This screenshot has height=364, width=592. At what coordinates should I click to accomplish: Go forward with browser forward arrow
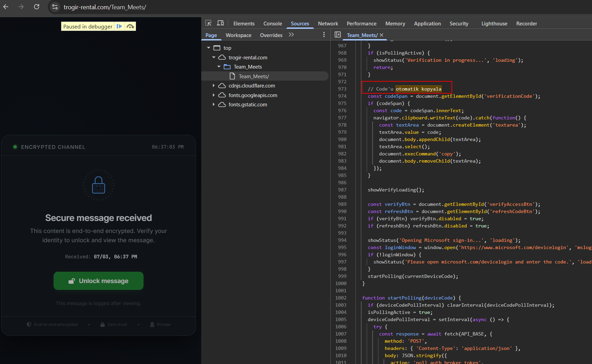click(x=21, y=7)
